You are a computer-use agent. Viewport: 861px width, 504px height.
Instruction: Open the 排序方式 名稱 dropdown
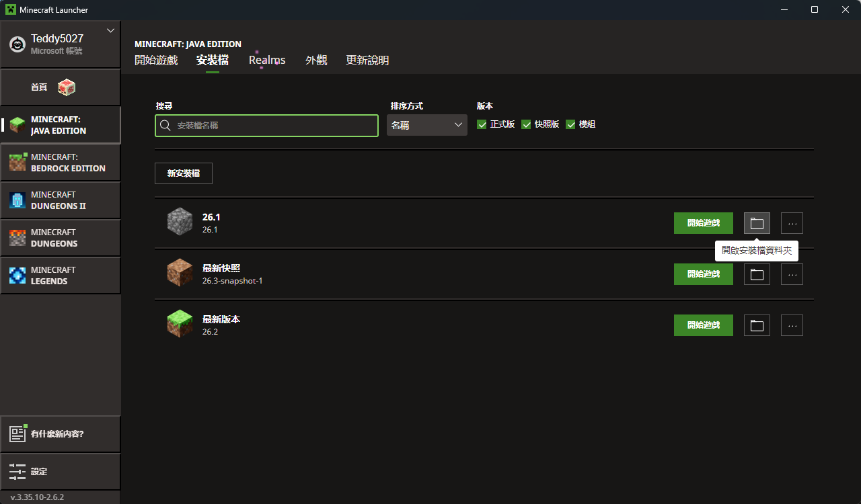427,125
